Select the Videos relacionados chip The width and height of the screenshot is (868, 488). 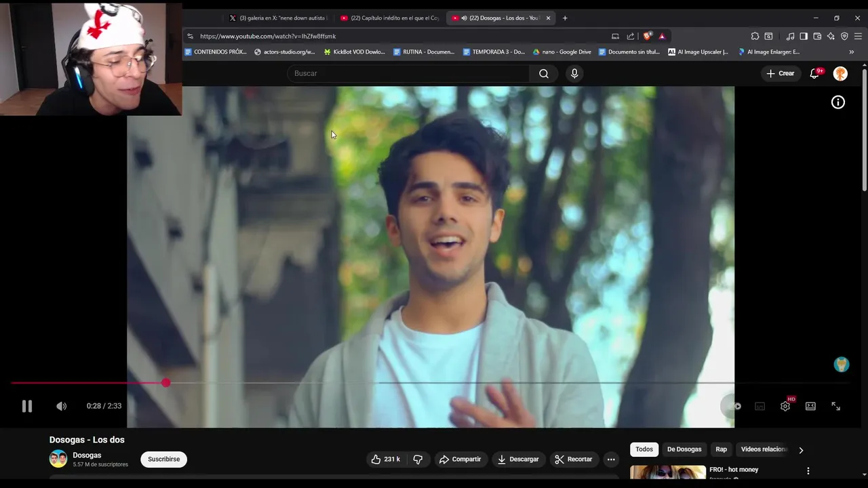(x=763, y=449)
